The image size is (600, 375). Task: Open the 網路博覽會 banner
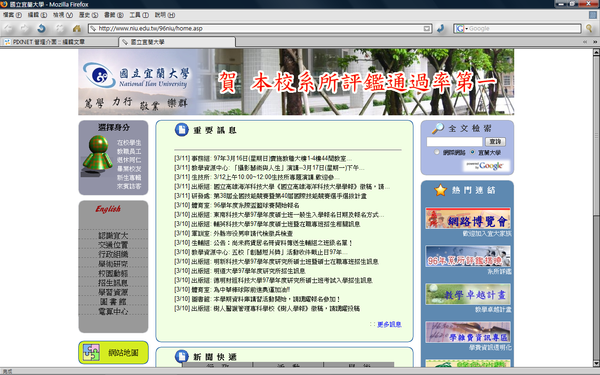point(468,218)
